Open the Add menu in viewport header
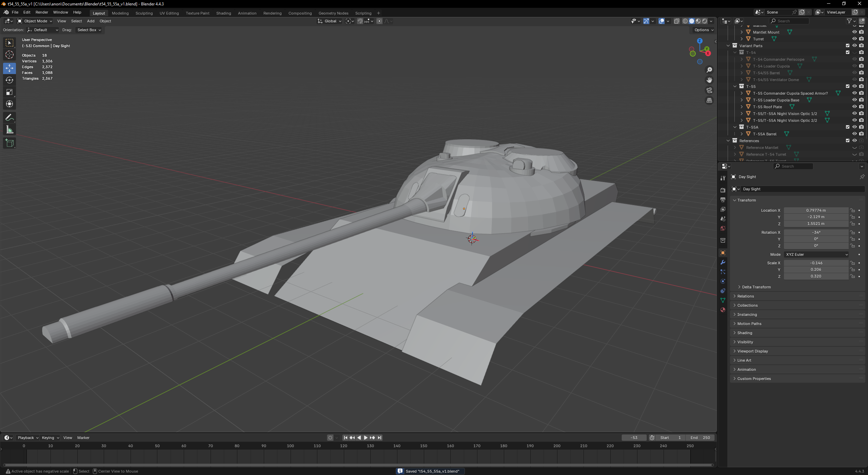868x475 pixels. point(91,21)
